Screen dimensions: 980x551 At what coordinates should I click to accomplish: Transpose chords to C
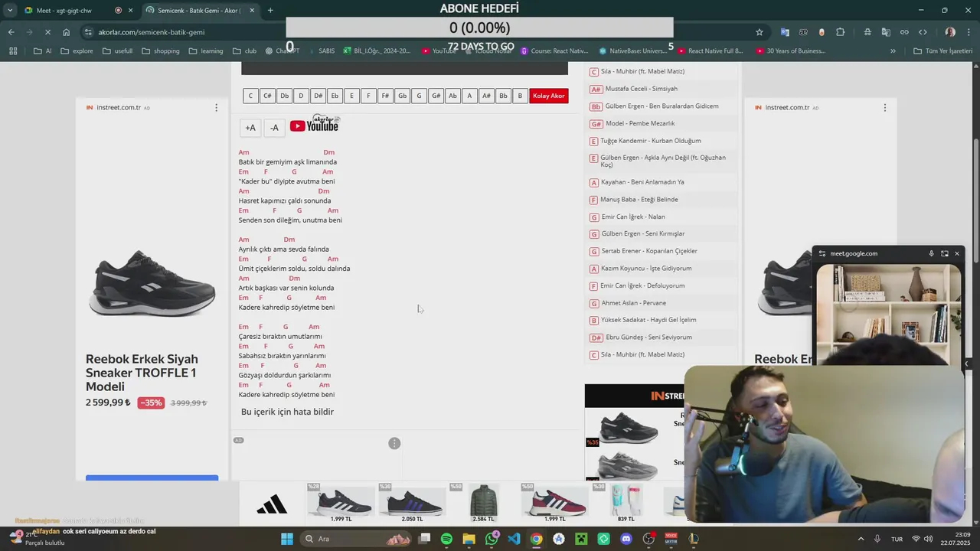point(250,96)
